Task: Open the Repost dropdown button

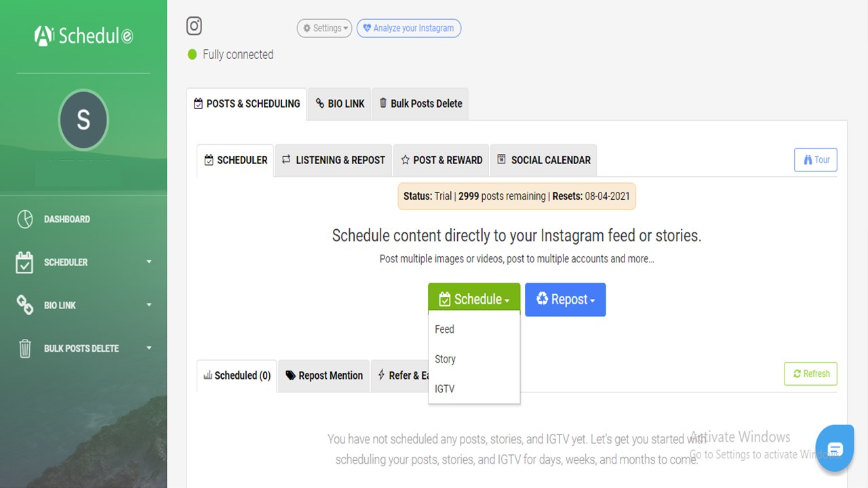Action: click(565, 300)
